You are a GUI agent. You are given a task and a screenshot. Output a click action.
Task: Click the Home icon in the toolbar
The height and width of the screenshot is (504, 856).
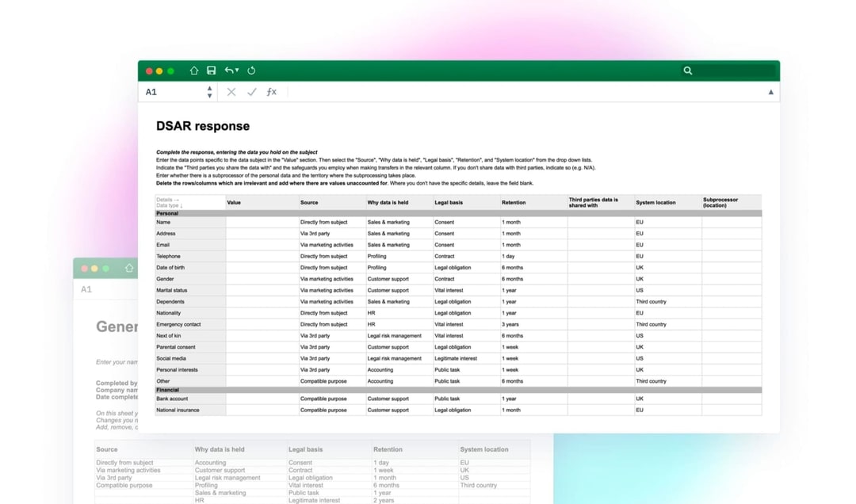tap(193, 71)
